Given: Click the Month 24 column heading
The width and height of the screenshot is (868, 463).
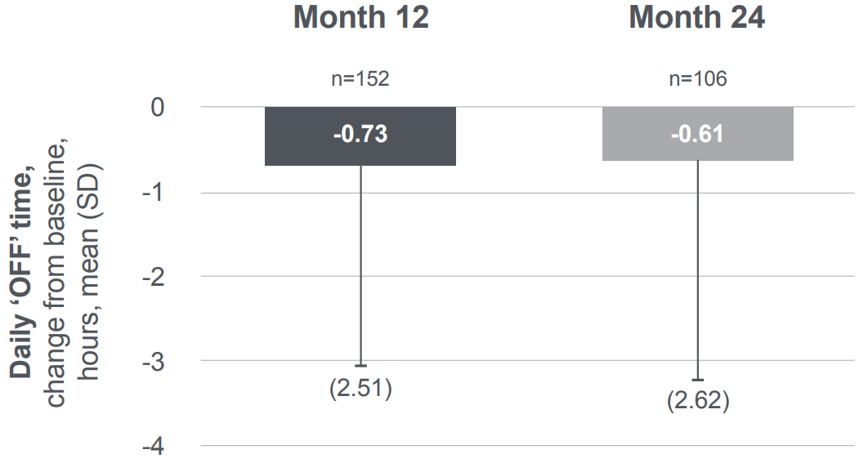Looking at the screenshot, I should pyautogui.click(x=697, y=17).
